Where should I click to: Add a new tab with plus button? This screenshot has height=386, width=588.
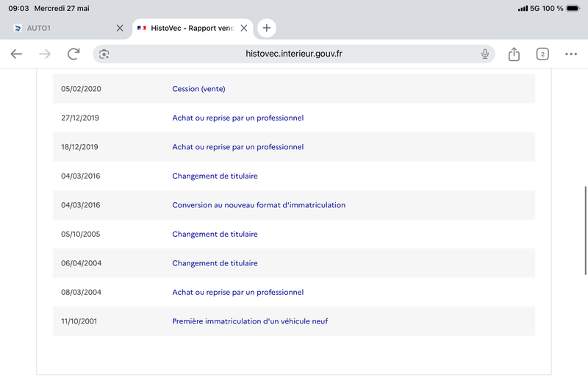point(267,28)
